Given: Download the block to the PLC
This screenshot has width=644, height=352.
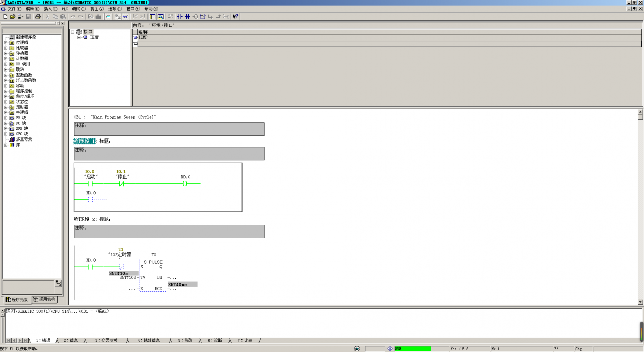Looking at the screenshot, I should coord(98,17).
